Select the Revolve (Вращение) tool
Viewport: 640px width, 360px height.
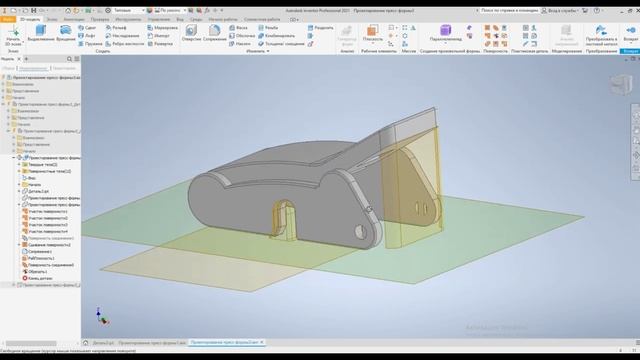66,33
